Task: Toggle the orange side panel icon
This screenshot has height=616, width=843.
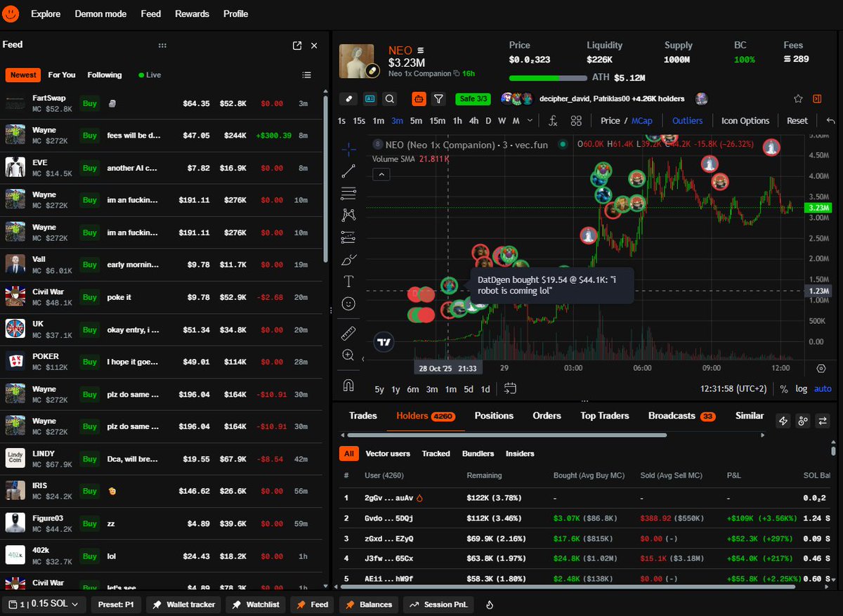Action: coord(817,99)
